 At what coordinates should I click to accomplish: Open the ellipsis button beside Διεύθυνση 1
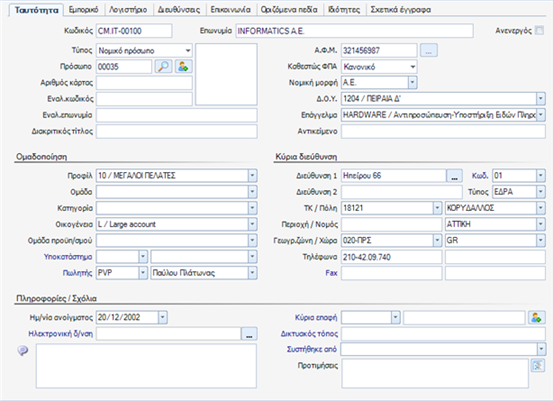click(454, 176)
